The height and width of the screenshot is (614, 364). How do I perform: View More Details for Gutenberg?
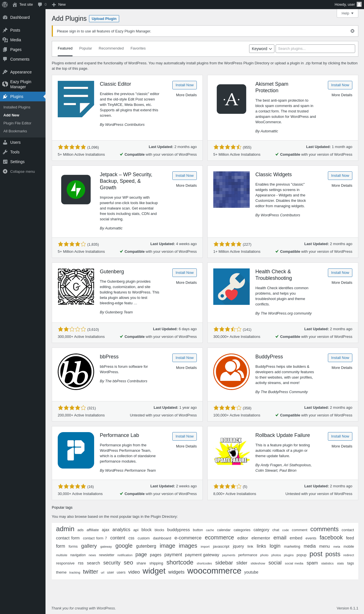coord(186,283)
